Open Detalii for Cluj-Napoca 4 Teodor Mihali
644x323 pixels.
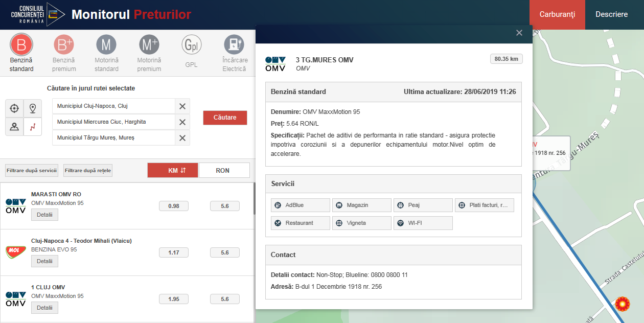44,261
